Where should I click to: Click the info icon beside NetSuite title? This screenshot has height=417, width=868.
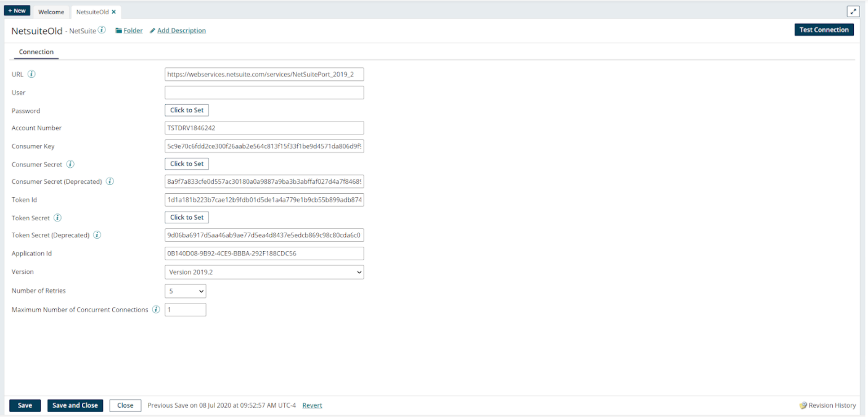tap(102, 29)
